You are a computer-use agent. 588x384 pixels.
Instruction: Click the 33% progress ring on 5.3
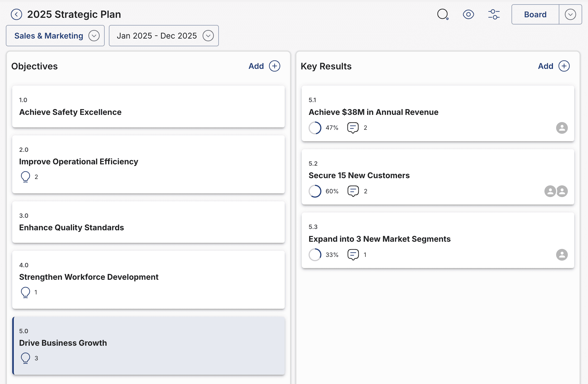(x=315, y=254)
